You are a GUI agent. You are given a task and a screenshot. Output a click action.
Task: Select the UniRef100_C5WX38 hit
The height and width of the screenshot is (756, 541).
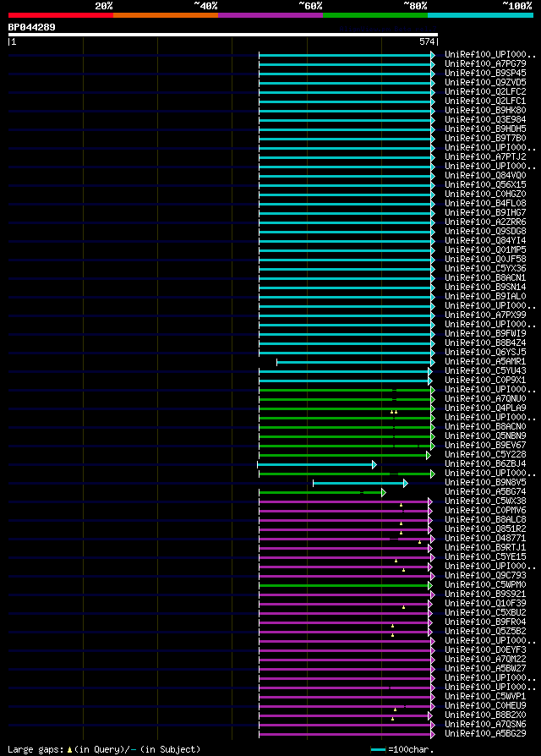tap(485, 501)
